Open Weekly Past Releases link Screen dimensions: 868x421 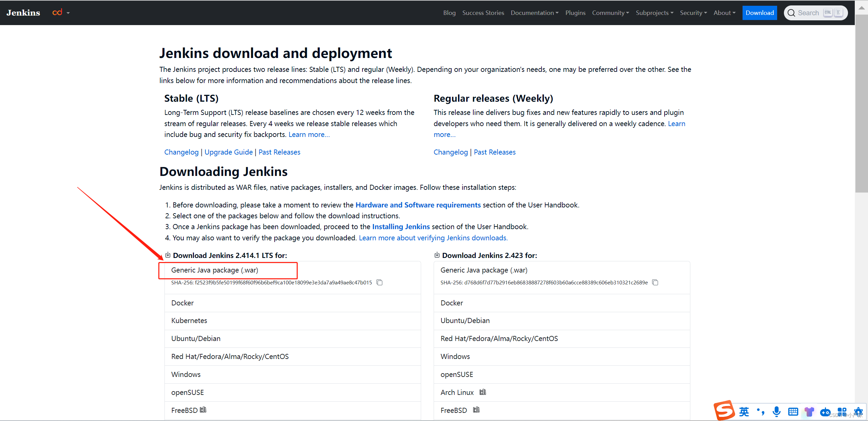coord(495,152)
